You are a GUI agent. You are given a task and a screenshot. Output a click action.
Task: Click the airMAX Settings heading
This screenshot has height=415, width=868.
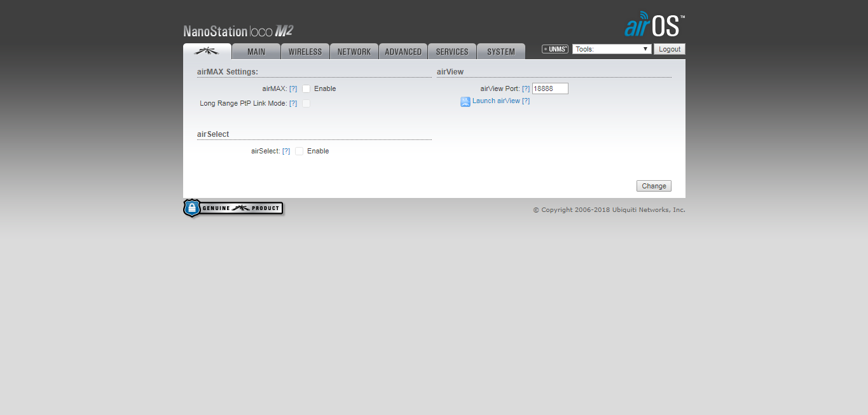[x=228, y=72]
